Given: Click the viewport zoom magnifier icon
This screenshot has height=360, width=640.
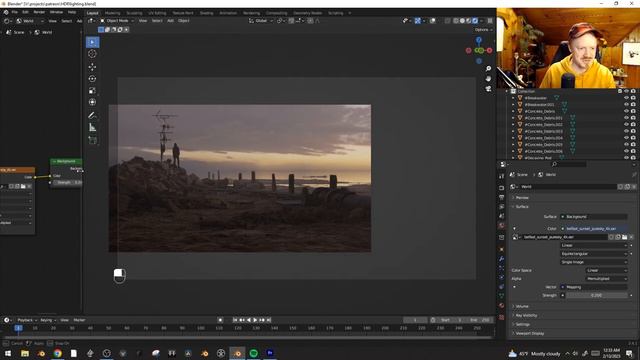Looking at the screenshot, I should (x=488, y=69).
